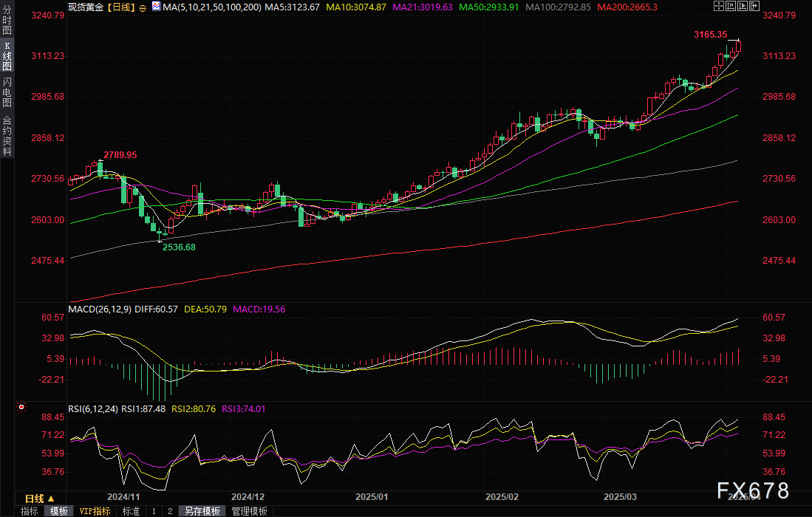Choose the 标准 template
This screenshot has height=517, width=812.
(x=131, y=511)
